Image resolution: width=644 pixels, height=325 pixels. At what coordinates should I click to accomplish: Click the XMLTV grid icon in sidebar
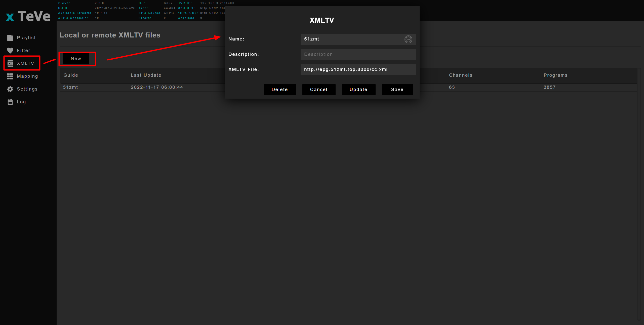pos(10,63)
